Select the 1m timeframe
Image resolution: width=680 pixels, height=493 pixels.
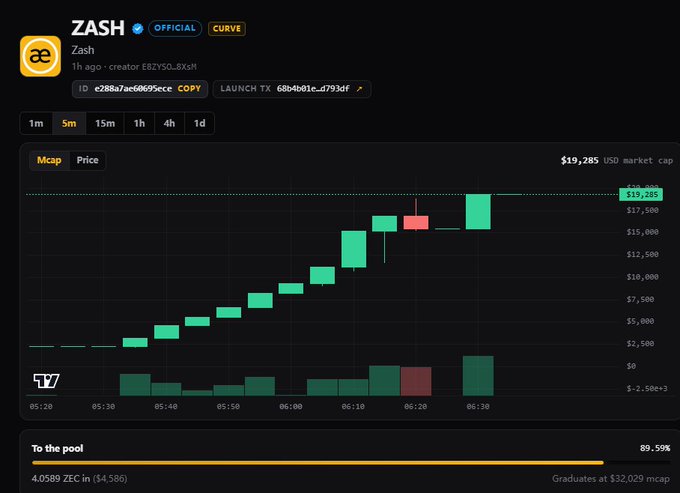[x=36, y=123]
